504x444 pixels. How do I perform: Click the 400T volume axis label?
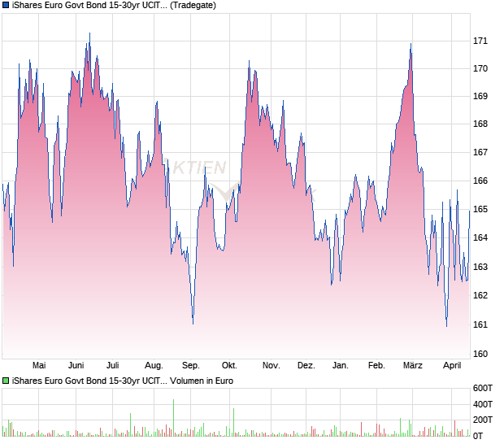click(483, 404)
